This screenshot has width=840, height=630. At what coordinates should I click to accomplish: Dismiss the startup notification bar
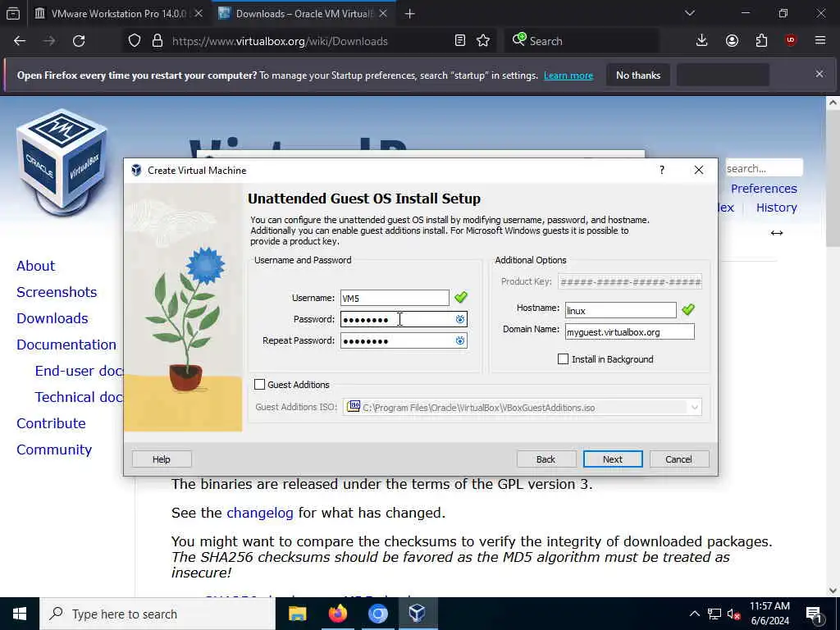tap(819, 74)
